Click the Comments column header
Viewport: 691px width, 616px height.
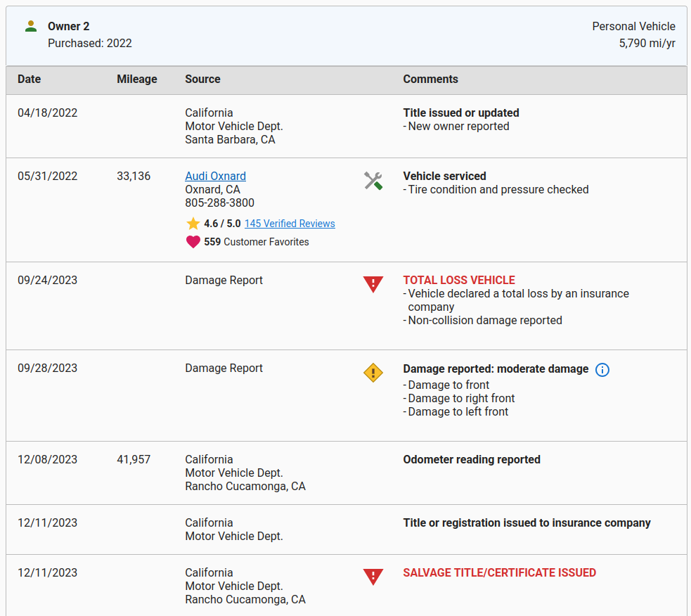[x=430, y=79]
